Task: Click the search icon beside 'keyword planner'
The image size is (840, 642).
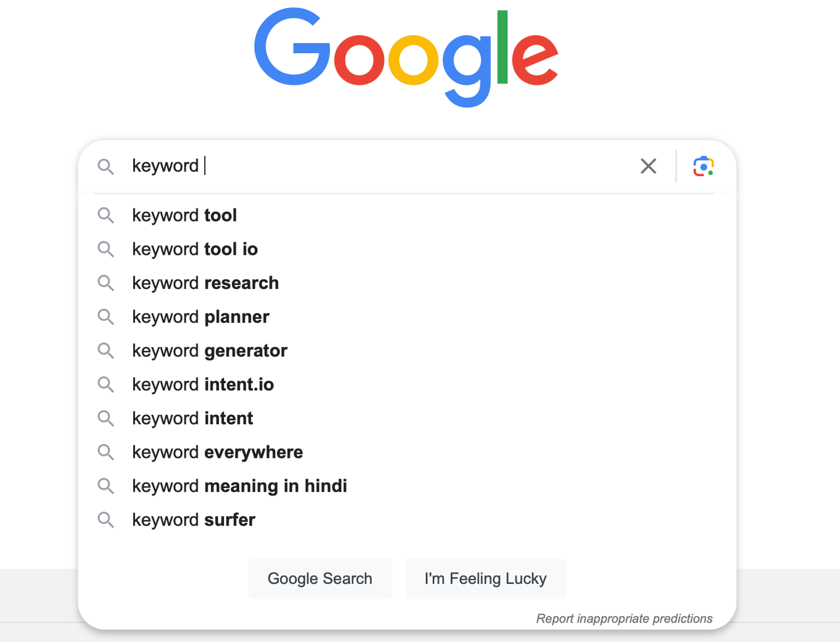Action: [106, 317]
